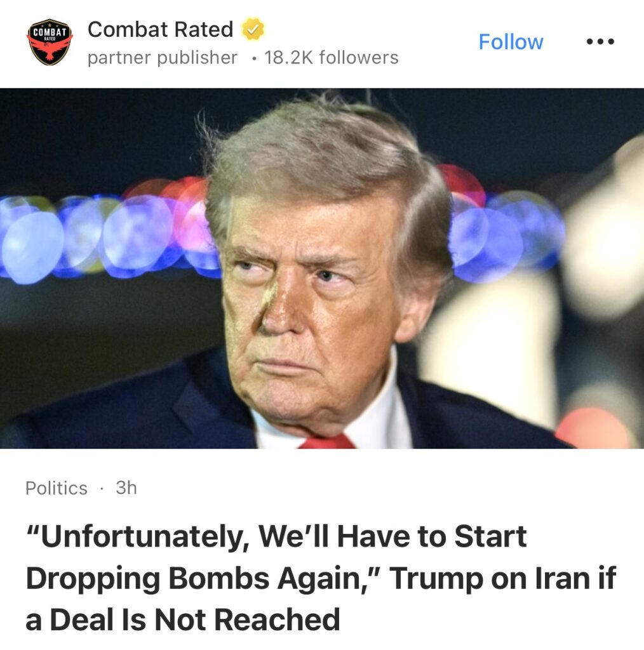Screen dimensions: 644x650
Task: Open the Combat Rated shield logo
Action: click(50, 43)
